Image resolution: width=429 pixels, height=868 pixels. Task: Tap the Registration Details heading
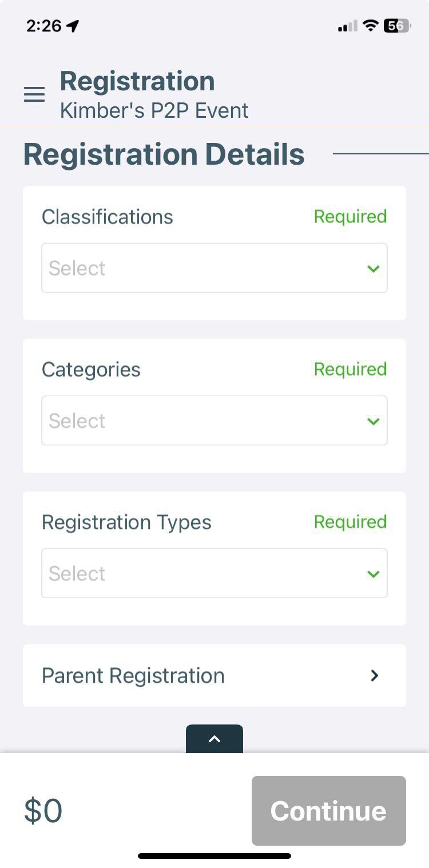pyautogui.click(x=164, y=154)
